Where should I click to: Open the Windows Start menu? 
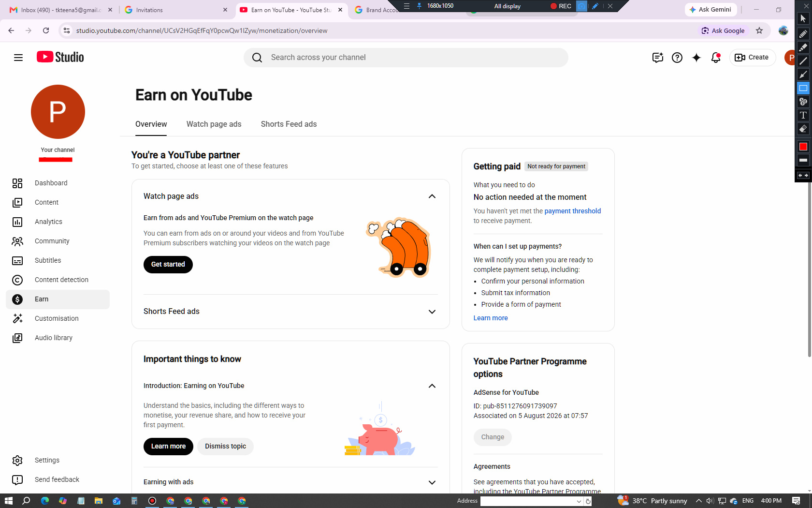coord(8,501)
